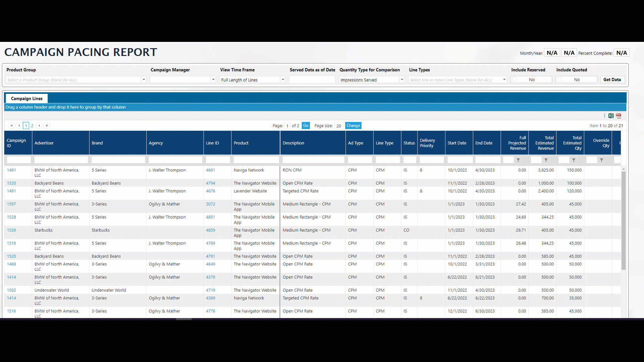
Task: Go to the last page of results
Action: (47, 125)
